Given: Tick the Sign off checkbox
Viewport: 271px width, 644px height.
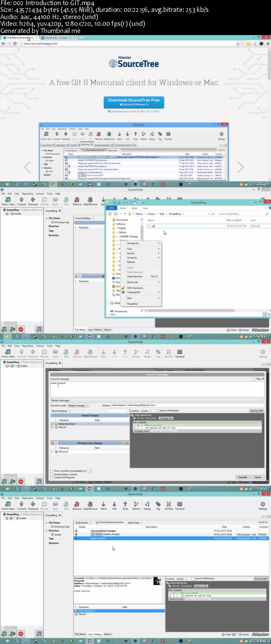Looking at the screenshot, I should click(253, 379).
